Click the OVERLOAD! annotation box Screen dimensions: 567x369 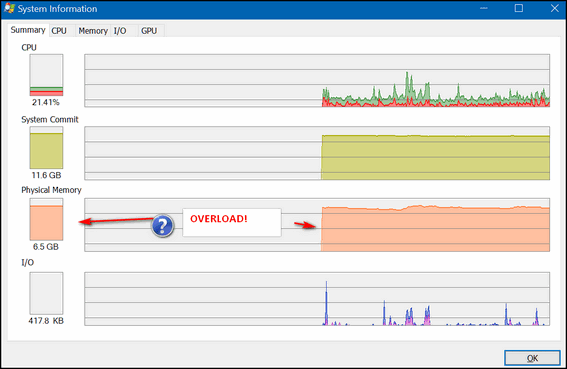(x=232, y=222)
